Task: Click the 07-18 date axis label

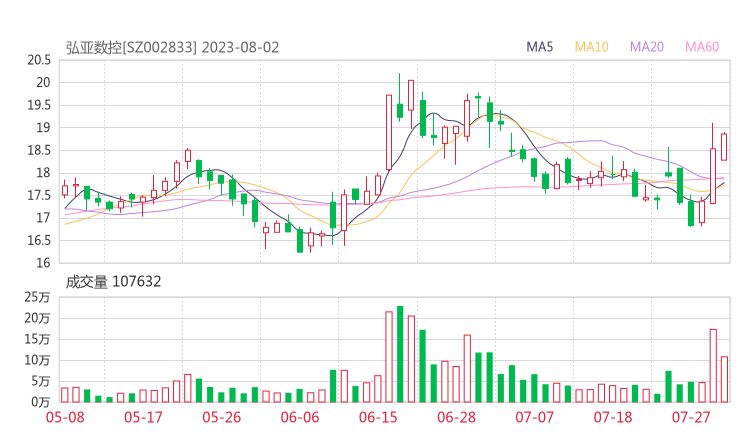Action: tap(613, 417)
